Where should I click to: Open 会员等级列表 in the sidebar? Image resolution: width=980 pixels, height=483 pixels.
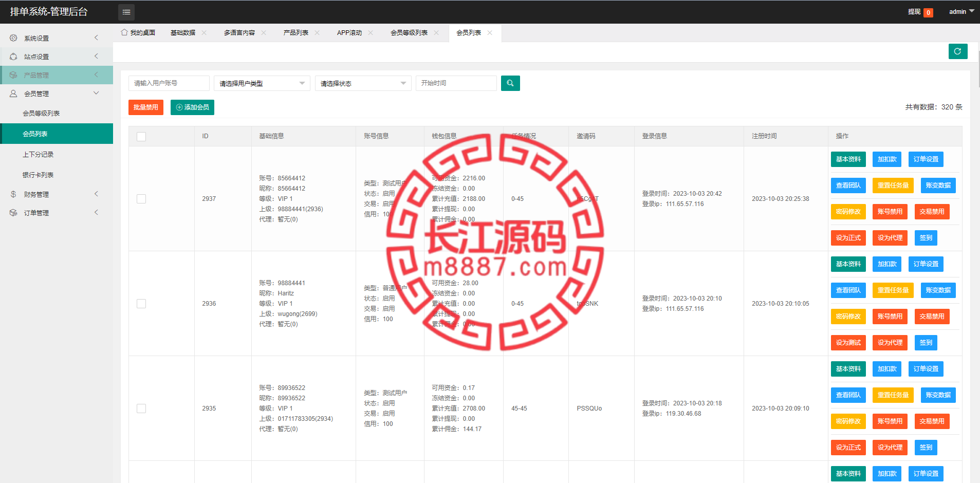tap(57, 113)
